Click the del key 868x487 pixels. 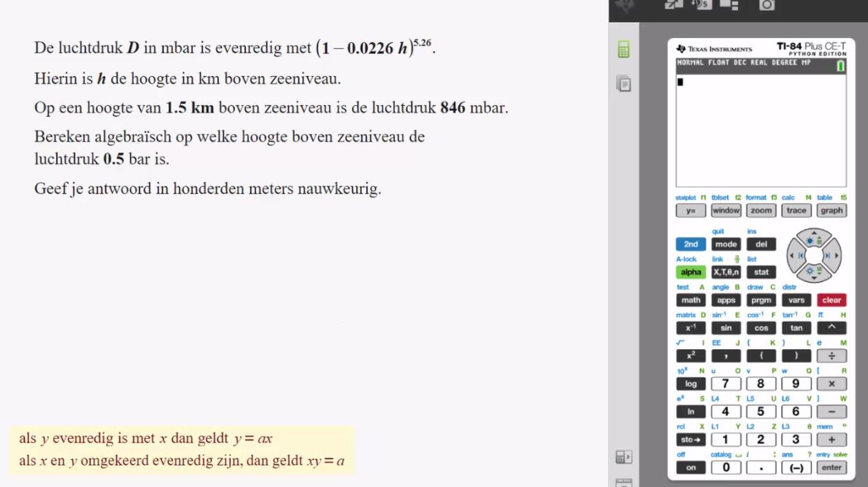point(761,244)
